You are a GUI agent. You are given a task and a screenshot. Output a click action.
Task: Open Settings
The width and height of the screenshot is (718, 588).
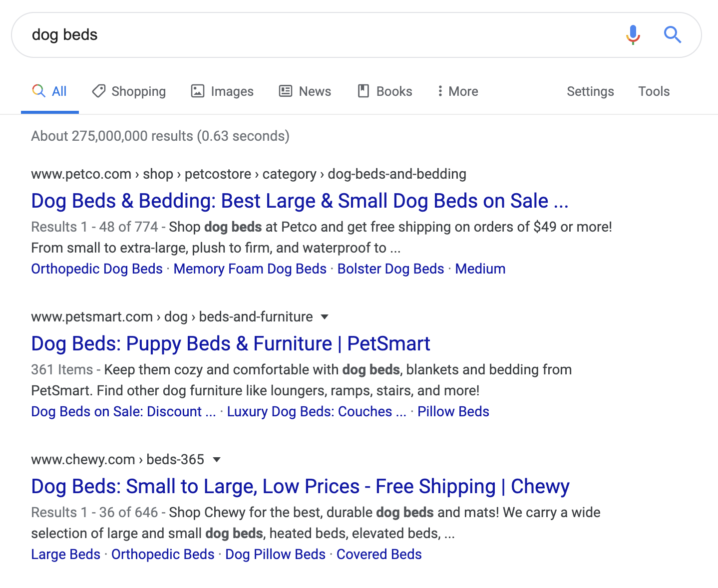(590, 91)
